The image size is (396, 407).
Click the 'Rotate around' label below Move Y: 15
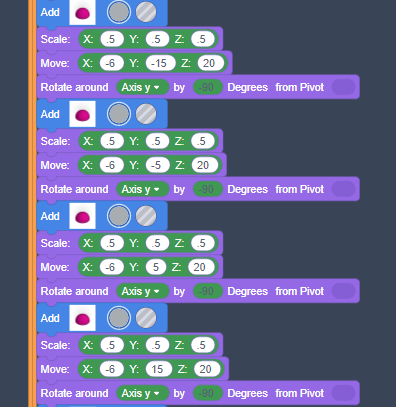74,393
